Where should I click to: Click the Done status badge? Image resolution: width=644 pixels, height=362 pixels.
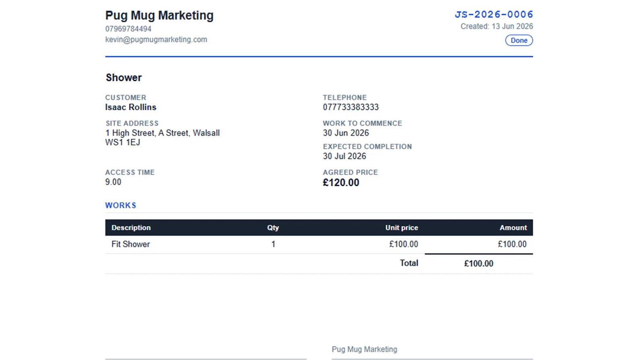click(x=519, y=40)
